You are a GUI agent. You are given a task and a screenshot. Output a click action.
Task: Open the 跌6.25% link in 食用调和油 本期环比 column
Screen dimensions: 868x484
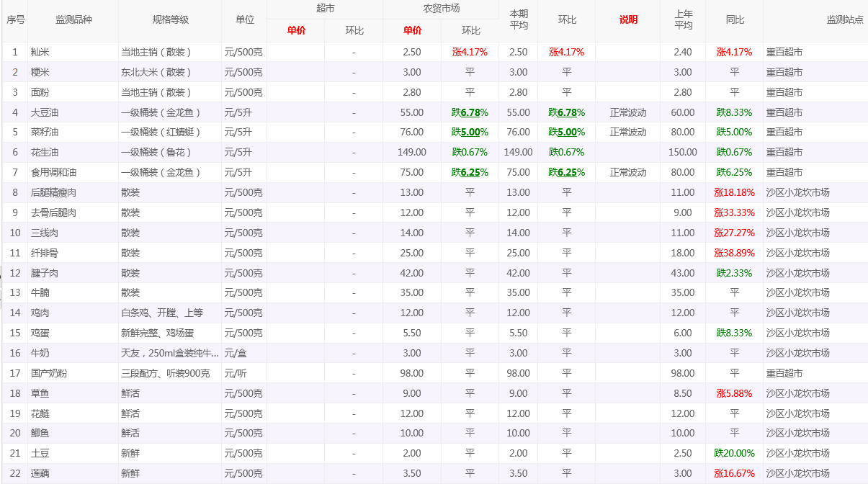[567, 173]
